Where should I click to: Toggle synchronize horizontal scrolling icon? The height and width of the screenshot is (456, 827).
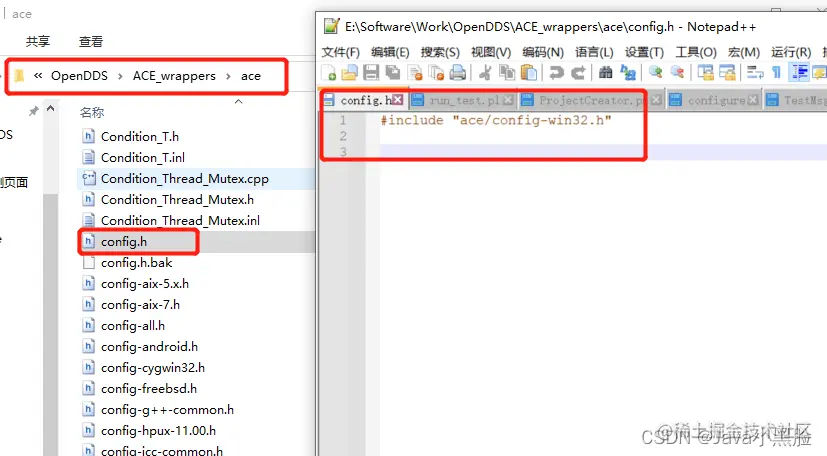coord(727,72)
